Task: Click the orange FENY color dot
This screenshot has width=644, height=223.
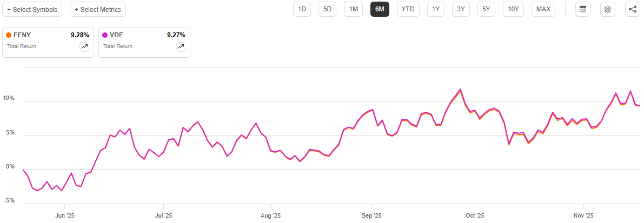Action: [9, 35]
